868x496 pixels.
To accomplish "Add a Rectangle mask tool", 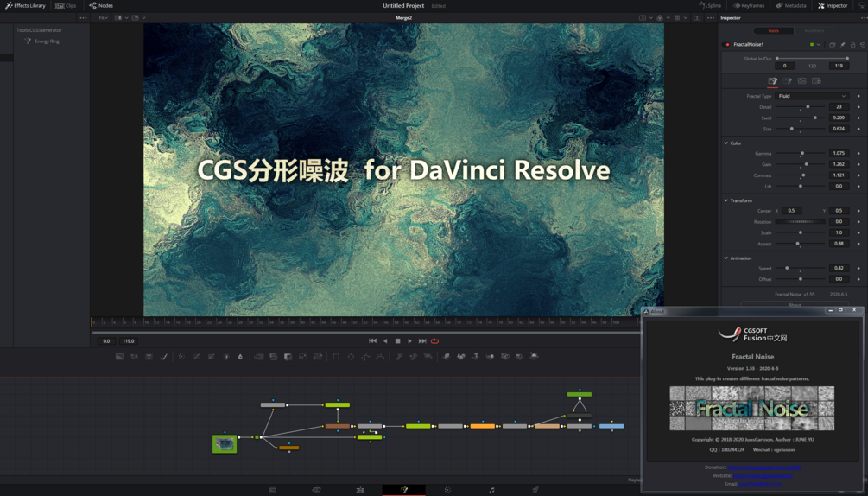I will (x=336, y=357).
